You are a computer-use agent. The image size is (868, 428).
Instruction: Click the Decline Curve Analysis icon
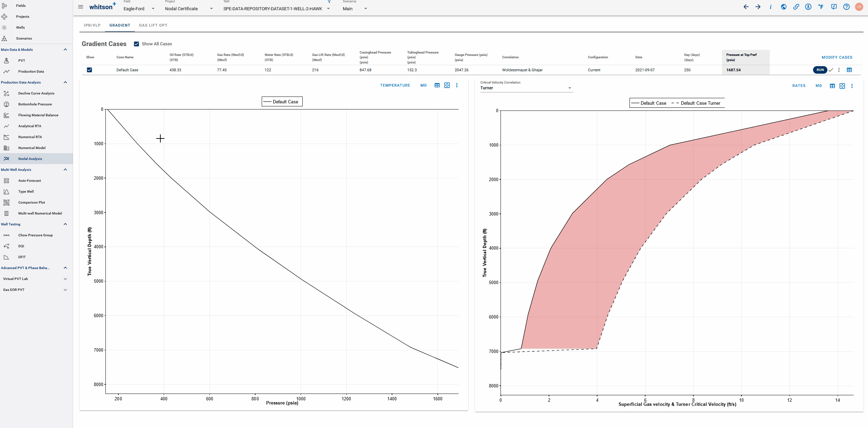pos(6,93)
